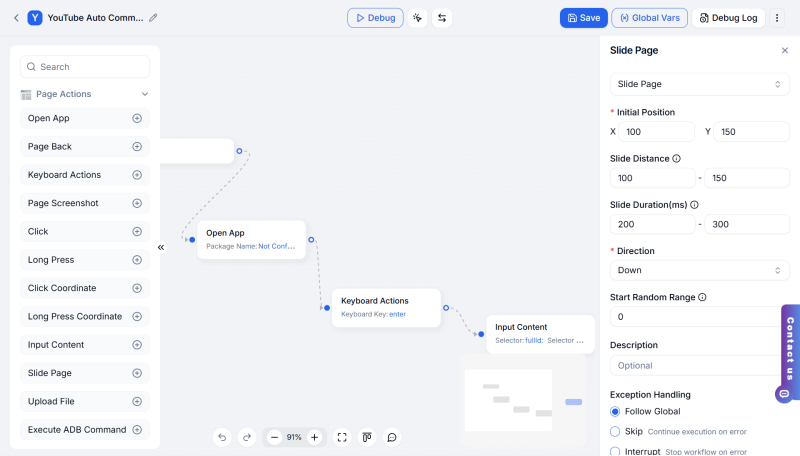The image size is (800, 456).
Task: Collapse the left actions sidebar
Action: pyautogui.click(x=161, y=247)
